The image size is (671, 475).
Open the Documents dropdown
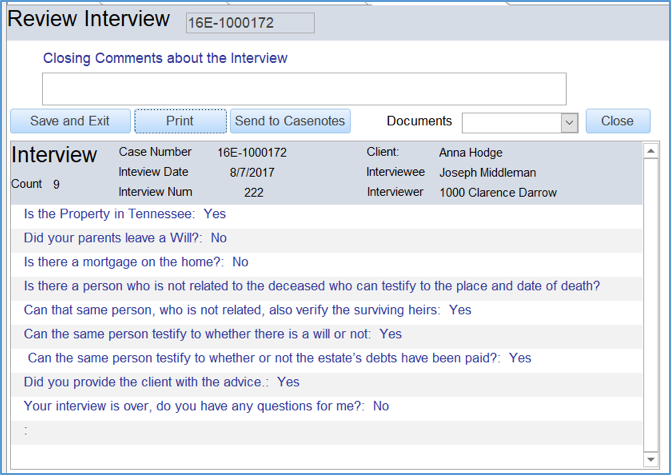[569, 123]
